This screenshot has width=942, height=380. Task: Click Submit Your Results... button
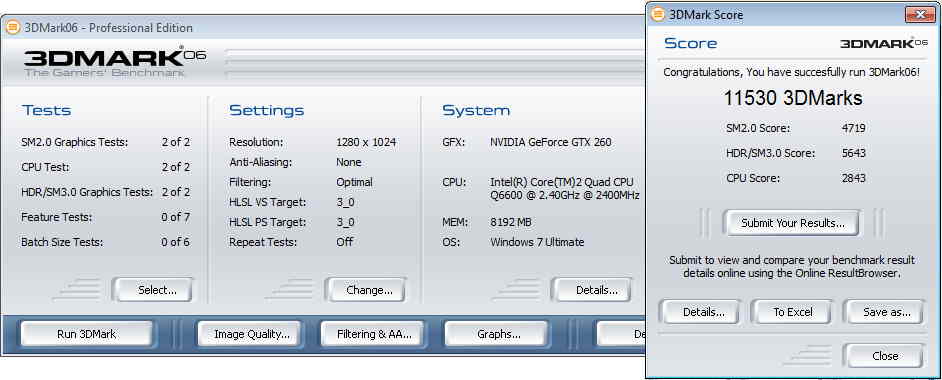click(792, 223)
